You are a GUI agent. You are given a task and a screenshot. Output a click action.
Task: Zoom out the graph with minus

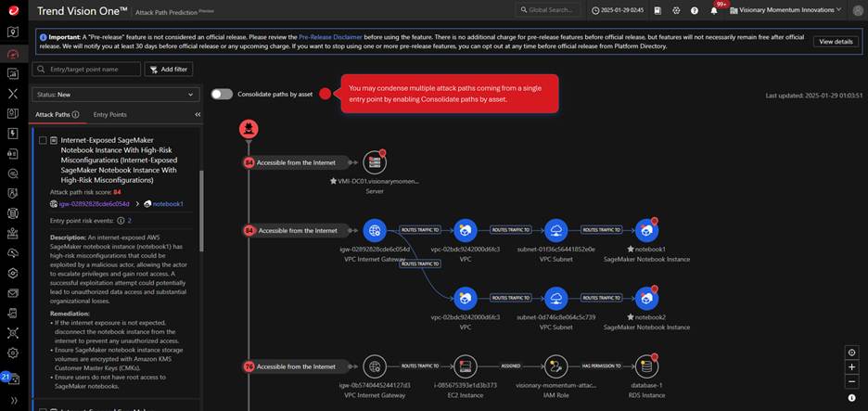tap(851, 381)
